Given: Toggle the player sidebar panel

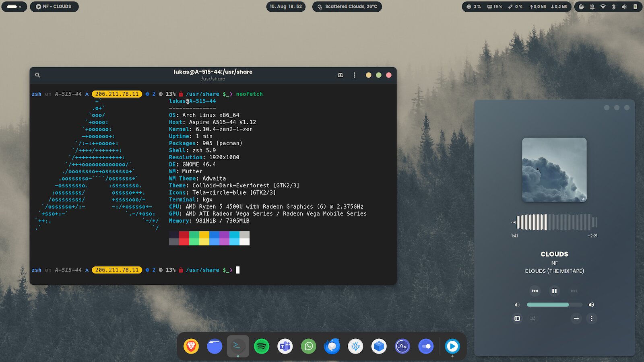Looking at the screenshot, I should pos(517,318).
